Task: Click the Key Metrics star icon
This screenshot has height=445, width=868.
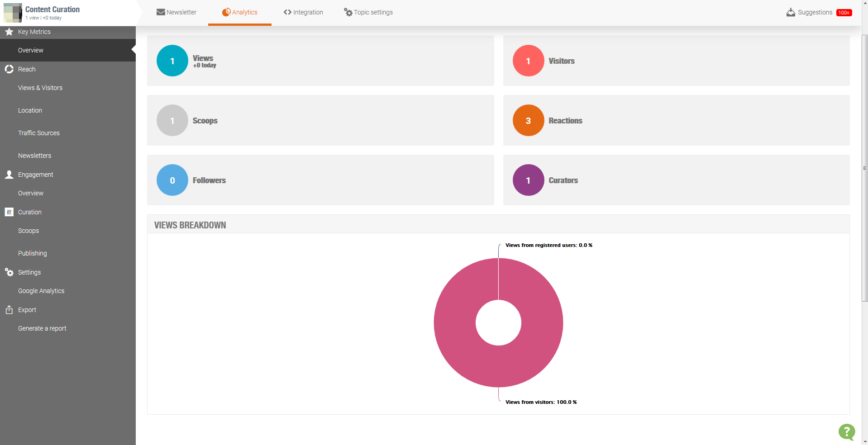Action: (x=9, y=32)
